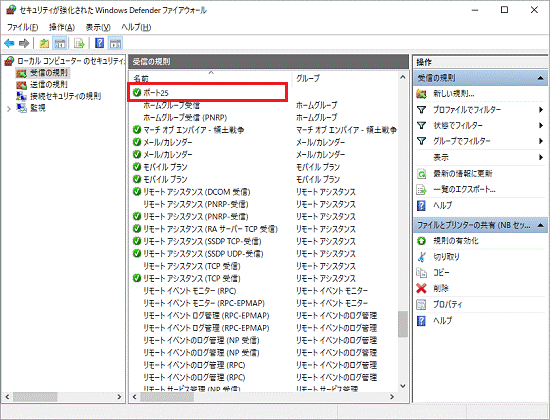Image resolution: width=550 pixels, height=420 pixels.
Task: Click the rules list scroll down arrow
Action: [403, 386]
